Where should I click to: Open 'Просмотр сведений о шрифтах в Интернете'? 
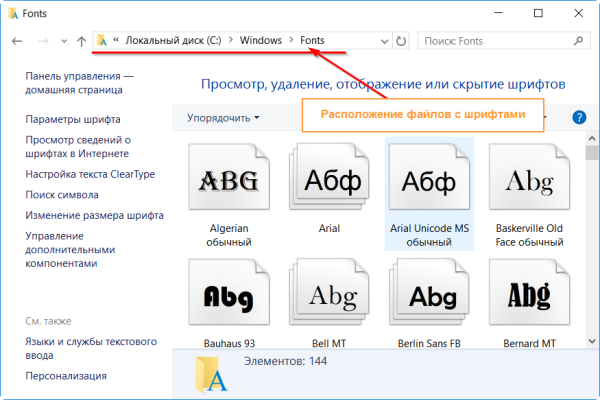click(x=78, y=147)
